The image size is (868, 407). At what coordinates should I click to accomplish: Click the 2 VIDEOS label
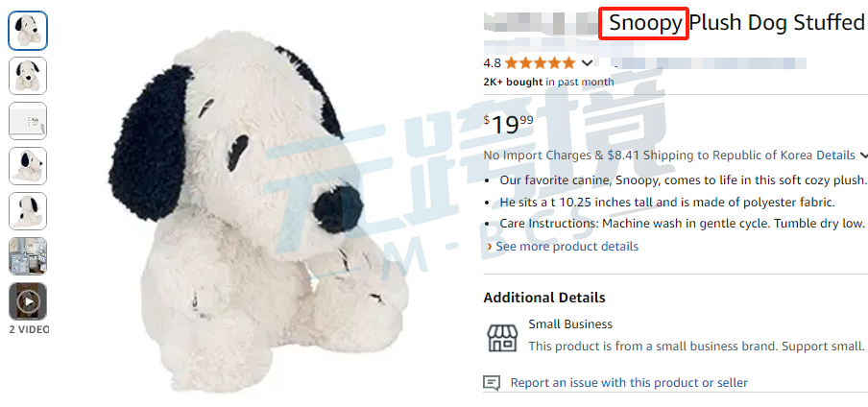click(x=30, y=329)
